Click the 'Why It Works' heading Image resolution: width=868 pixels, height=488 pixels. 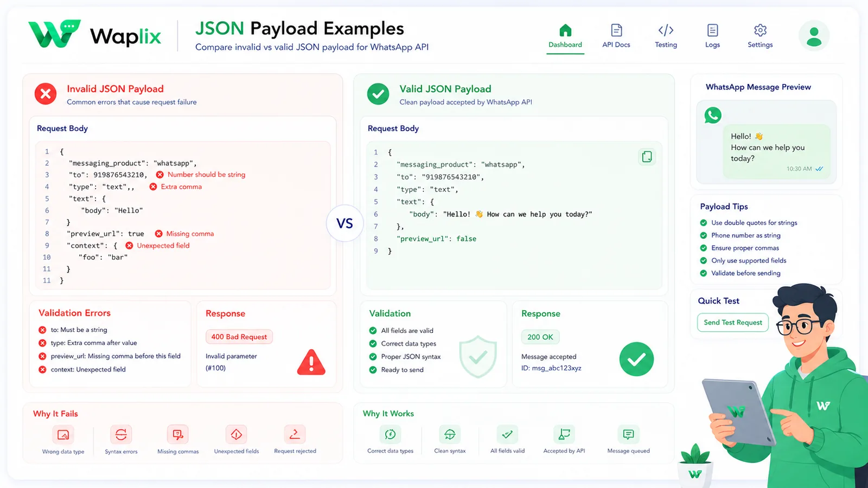(388, 414)
